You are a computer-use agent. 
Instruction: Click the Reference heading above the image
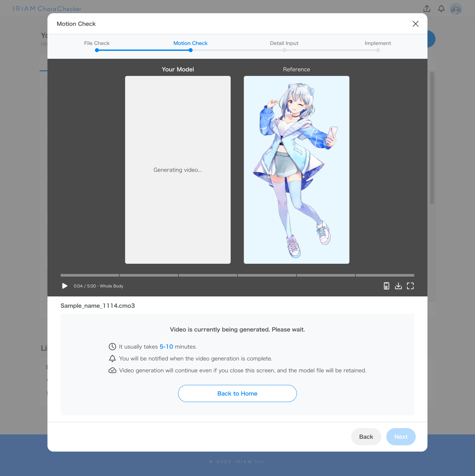point(297,69)
